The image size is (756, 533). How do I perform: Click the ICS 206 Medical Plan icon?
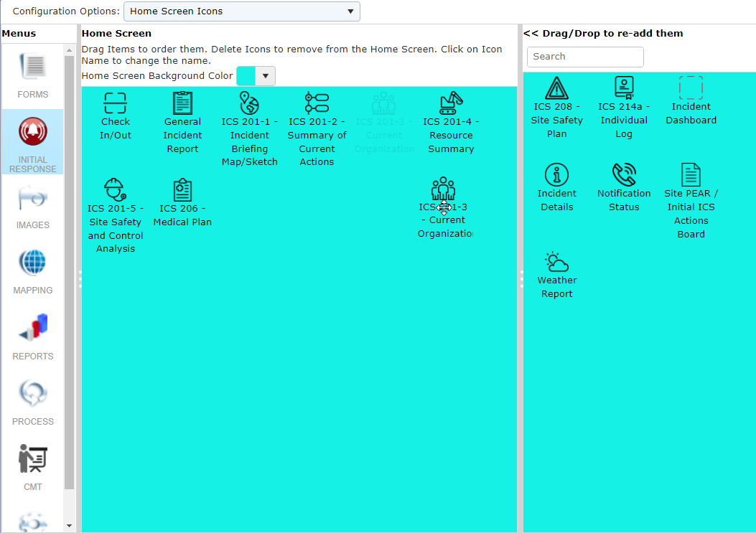tap(182, 190)
